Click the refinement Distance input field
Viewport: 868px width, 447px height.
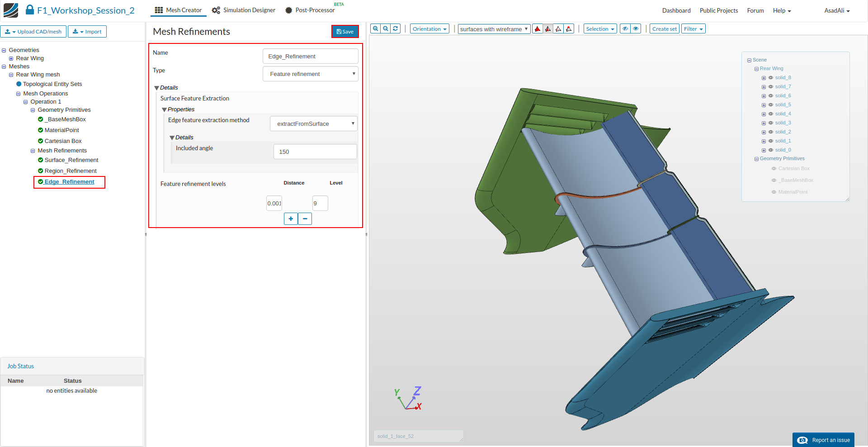[x=274, y=203]
